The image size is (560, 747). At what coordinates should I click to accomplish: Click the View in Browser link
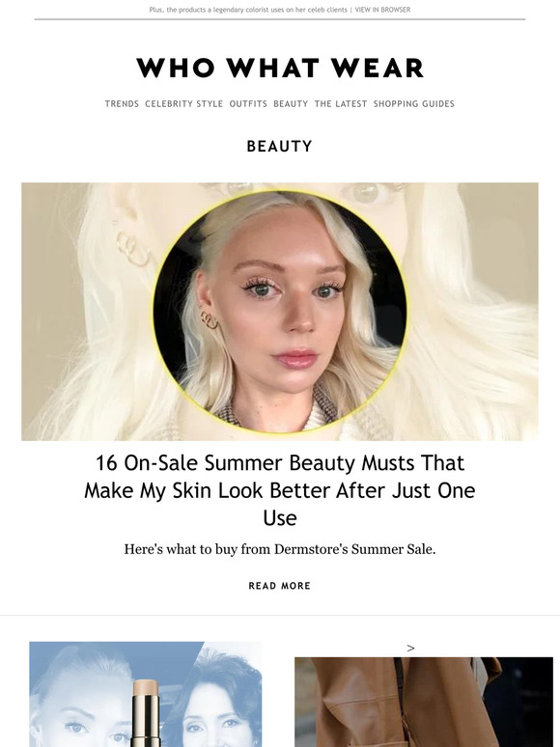tap(382, 10)
